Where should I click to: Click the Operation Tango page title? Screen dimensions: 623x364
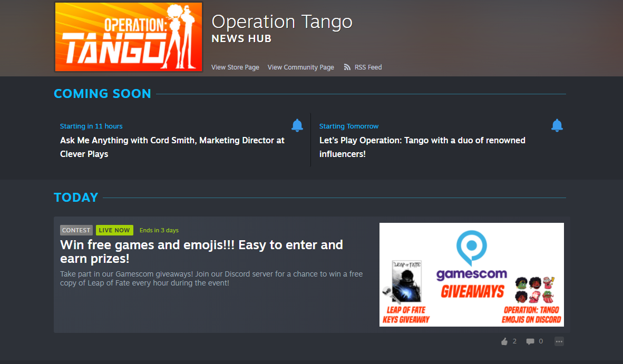(x=282, y=22)
